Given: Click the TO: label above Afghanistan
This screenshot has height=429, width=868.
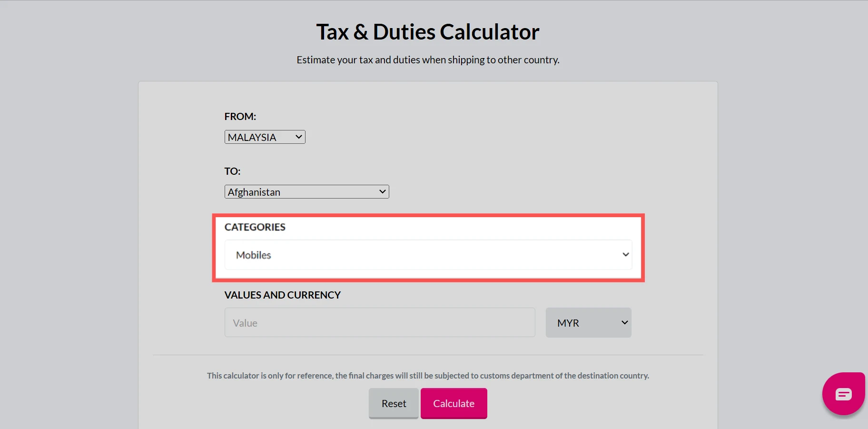Looking at the screenshot, I should (x=232, y=171).
